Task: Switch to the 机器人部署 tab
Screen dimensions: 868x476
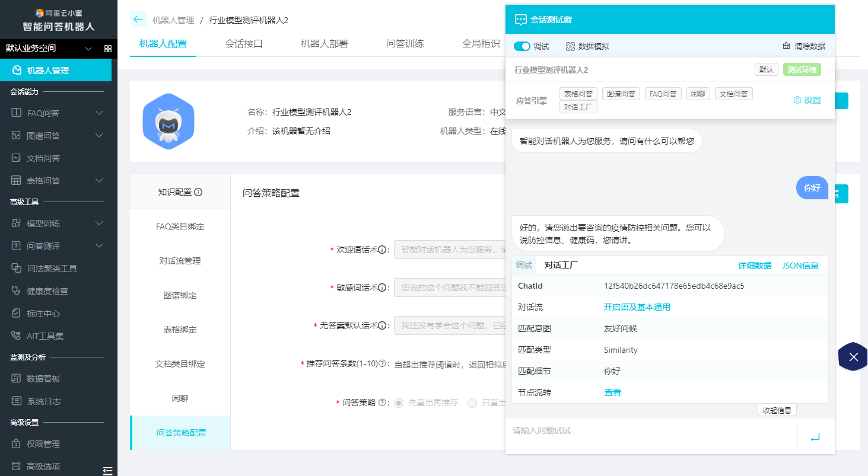Action: (325, 44)
